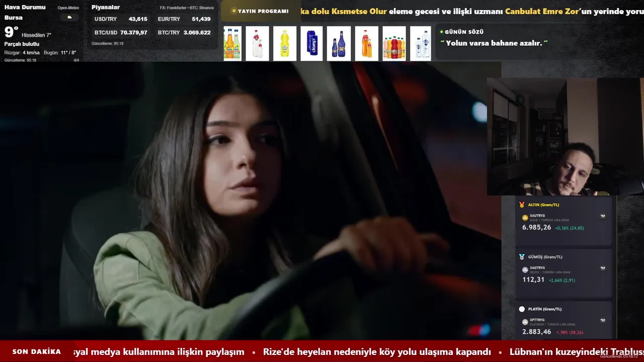The width and height of the screenshot is (644, 362).
Task: Click the gold medal icon beside ALTIN
Action: (x=522, y=205)
